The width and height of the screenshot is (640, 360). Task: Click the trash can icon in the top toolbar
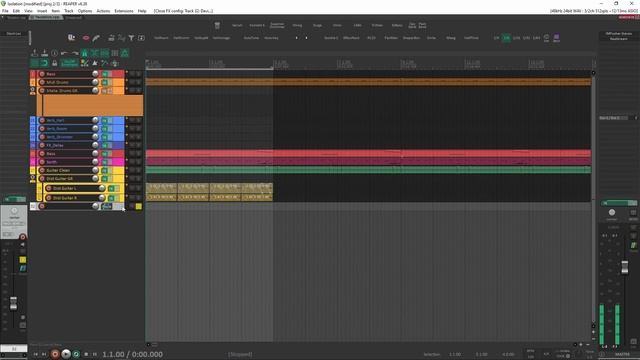[217, 25]
